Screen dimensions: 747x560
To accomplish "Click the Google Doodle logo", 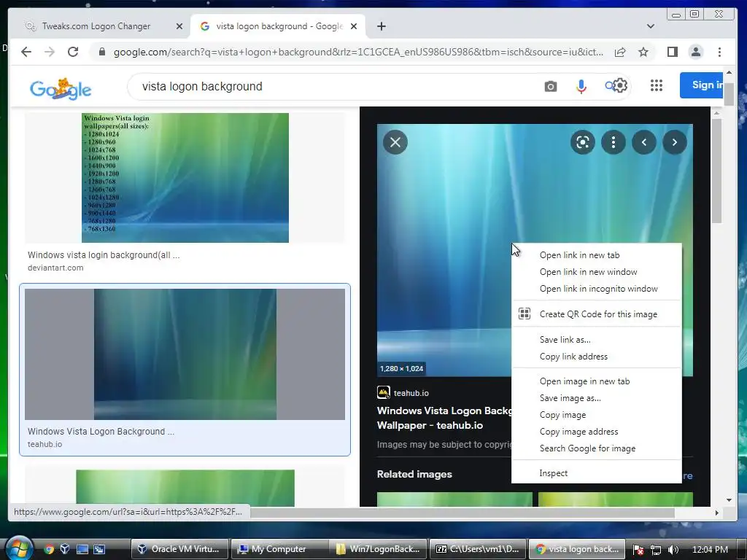I will click(61, 88).
